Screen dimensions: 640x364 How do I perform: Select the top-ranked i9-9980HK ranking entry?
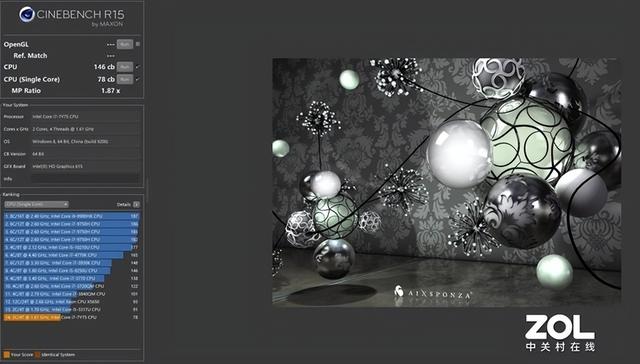tap(71, 216)
